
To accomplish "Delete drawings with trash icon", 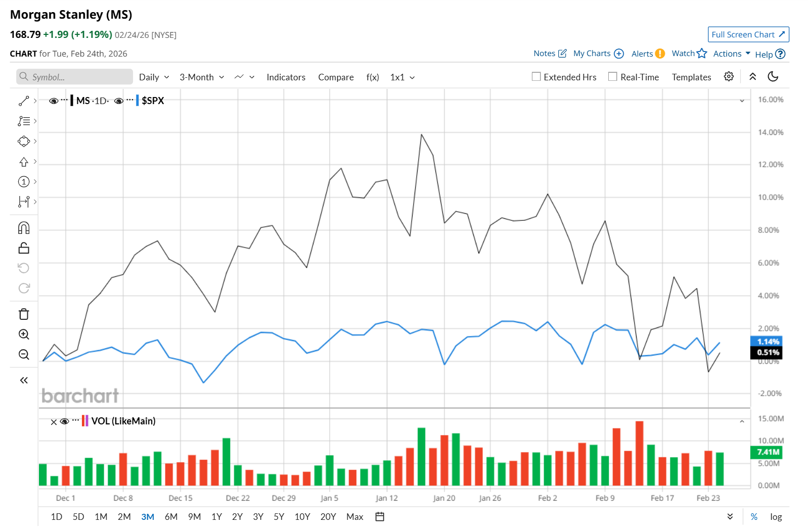I will (x=24, y=314).
